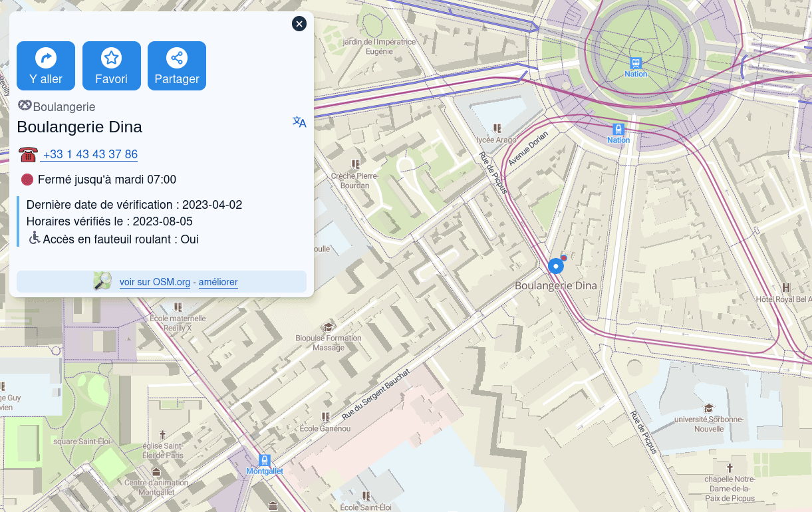Click the chapelle Notre-Dame-de-la-Paix cross icon
Screen dimensions: 812x512
click(x=730, y=468)
